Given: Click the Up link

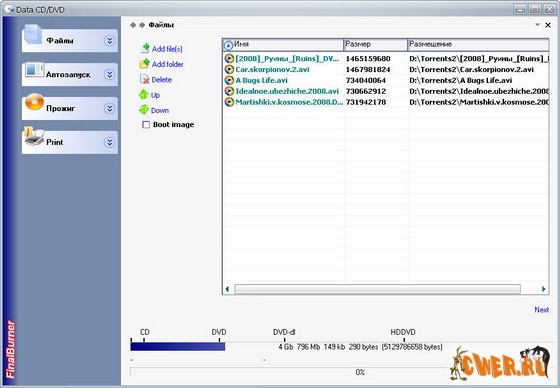Looking at the screenshot, I should click(155, 95).
